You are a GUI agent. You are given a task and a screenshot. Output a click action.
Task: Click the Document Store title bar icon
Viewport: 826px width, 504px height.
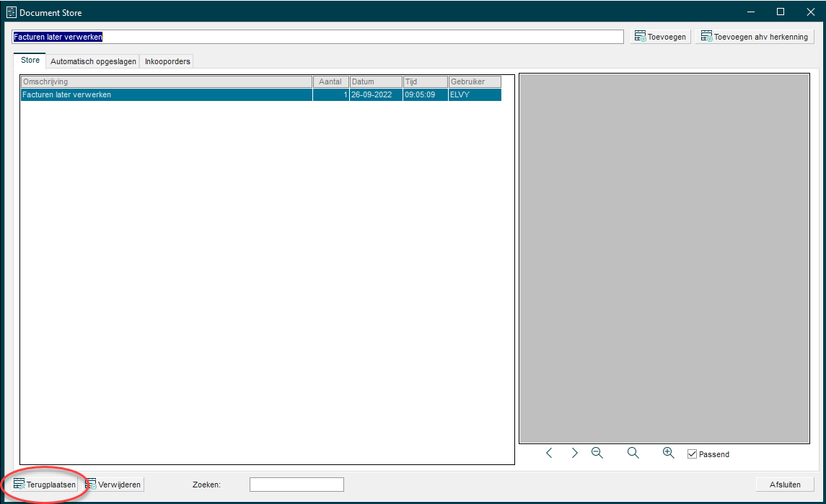click(x=12, y=12)
